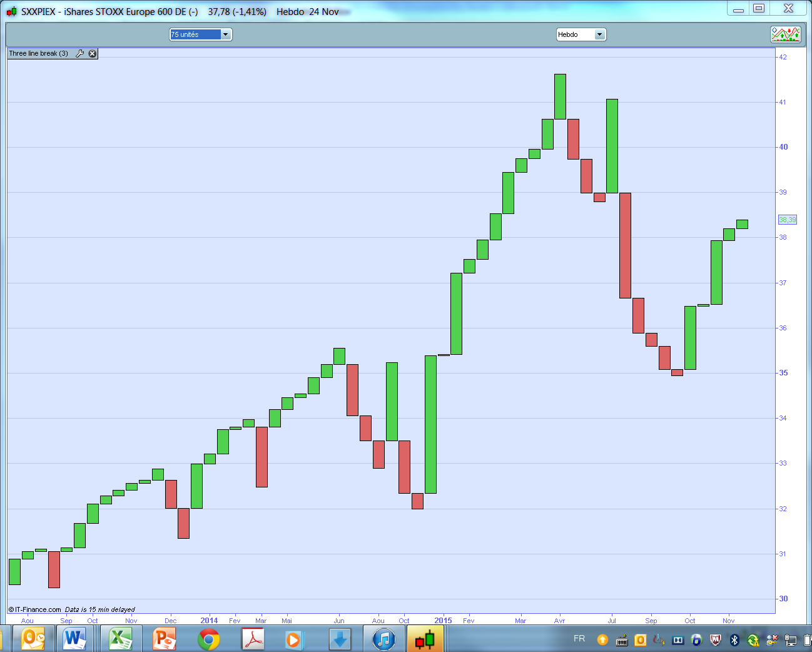This screenshot has width=812, height=652.
Task: Click the 38,39 current price label
Action: pos(788,220)
